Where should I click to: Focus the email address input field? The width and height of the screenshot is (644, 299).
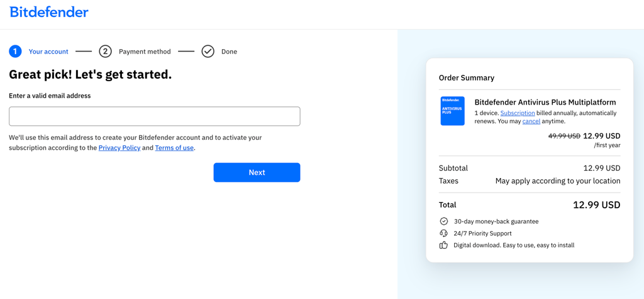coord(155,116)
